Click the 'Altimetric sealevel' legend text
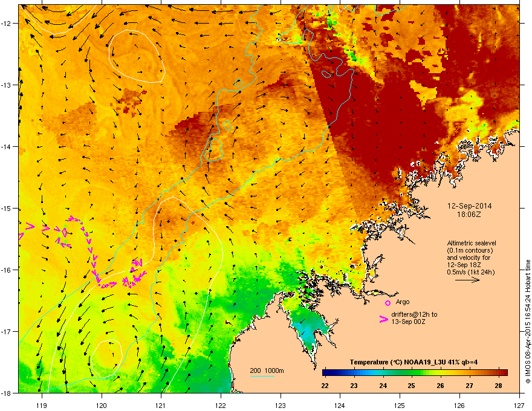The height and width of the screenshot is (411, 532). pyautogui.click(x=472, y=243)
